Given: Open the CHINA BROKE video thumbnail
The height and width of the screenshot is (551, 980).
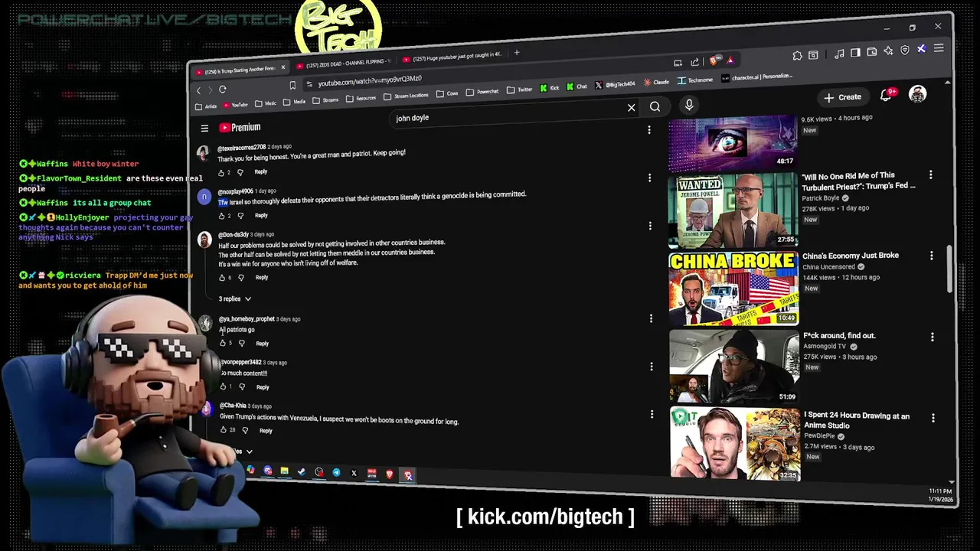Looking at the screenshot, I should click(x=733, y=289).
